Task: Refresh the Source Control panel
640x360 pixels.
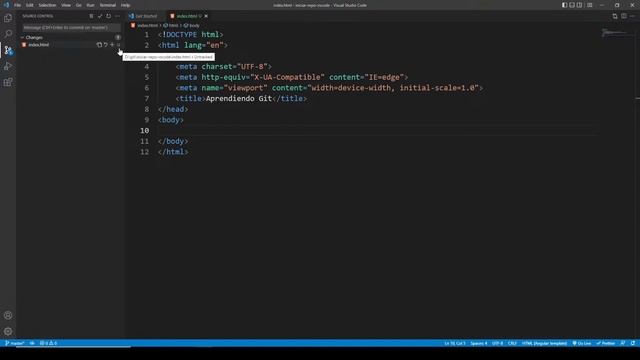Action: pos(109,16)
